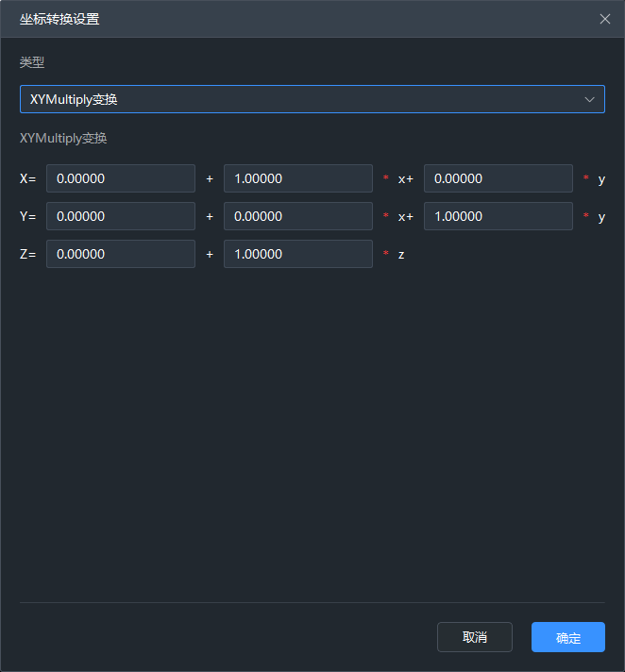Click the Y= constant offset field

(x=121, y=216)
